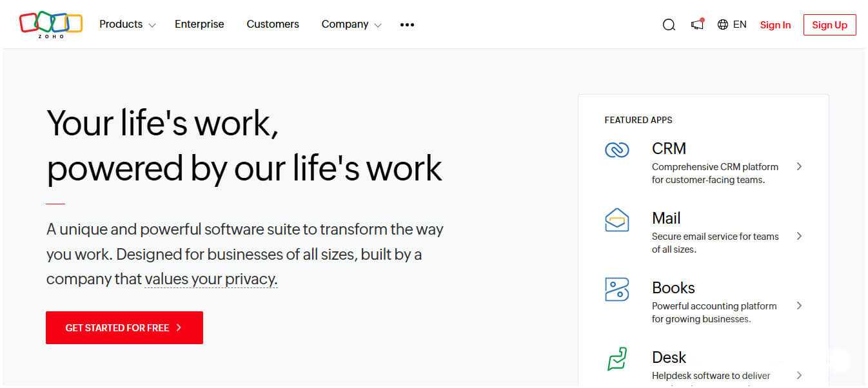Click the announcements megaphone icon
This screenshot has width=868, height=388.
697,24
